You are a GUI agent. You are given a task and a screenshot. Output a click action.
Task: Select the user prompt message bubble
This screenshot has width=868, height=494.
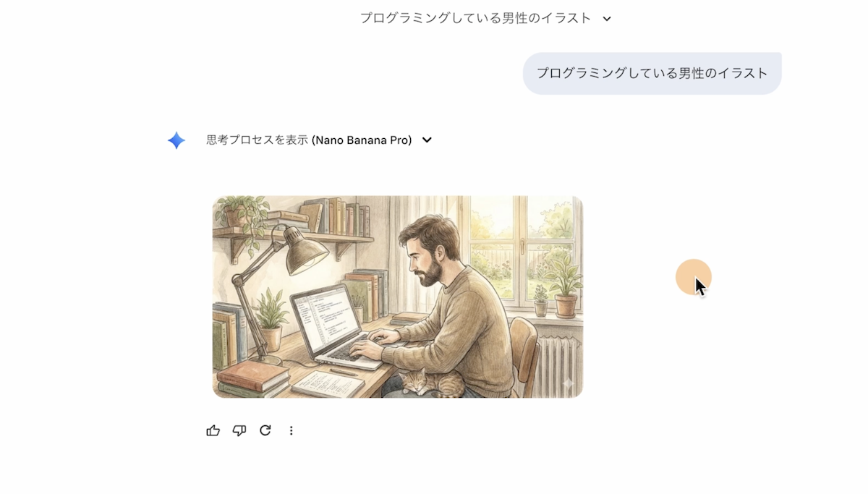(x=652, y=73)
